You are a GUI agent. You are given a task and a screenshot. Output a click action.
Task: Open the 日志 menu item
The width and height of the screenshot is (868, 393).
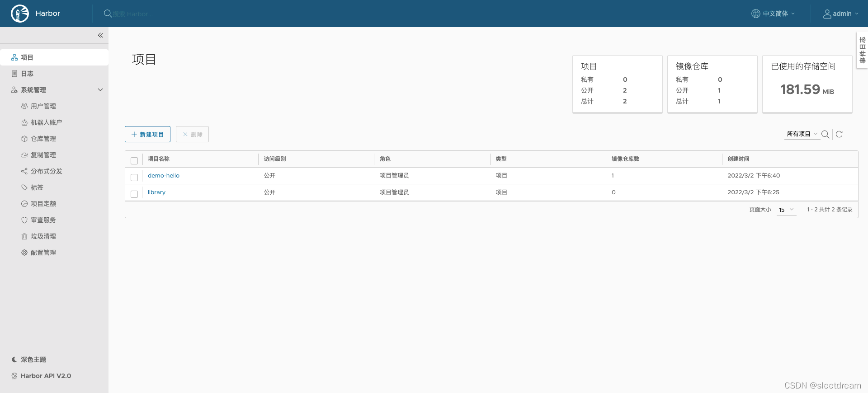pyautogui.click(x=54, y=74)
